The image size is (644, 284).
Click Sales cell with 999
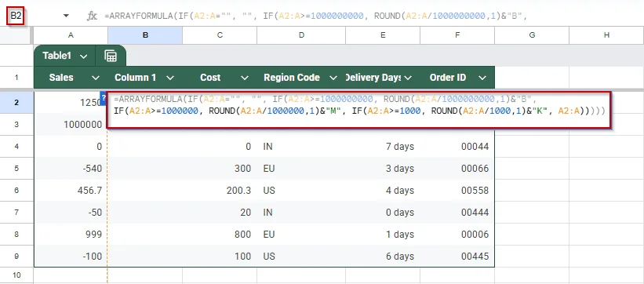click(71, 235)
